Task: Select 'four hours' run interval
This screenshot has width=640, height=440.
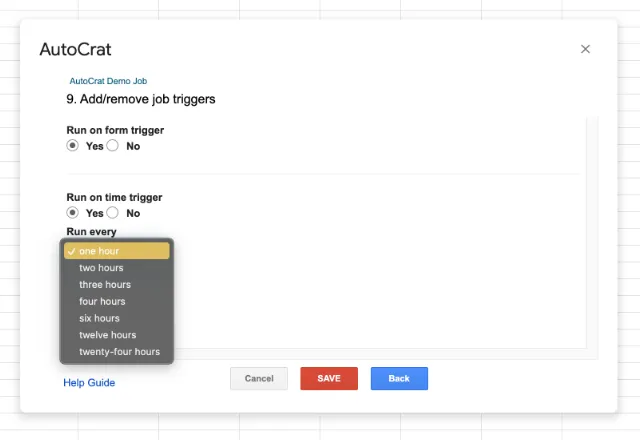Action: 102,301
